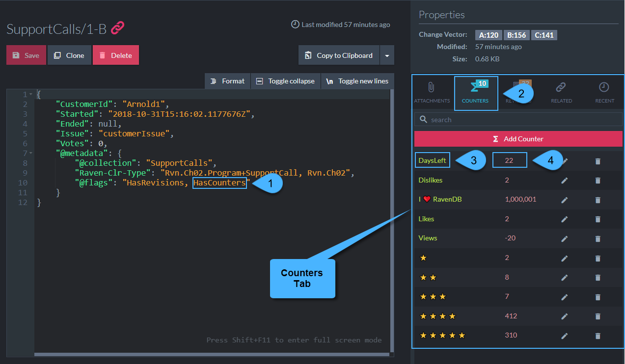
Task: Delete the one-star counter
Action: [598, 258]
